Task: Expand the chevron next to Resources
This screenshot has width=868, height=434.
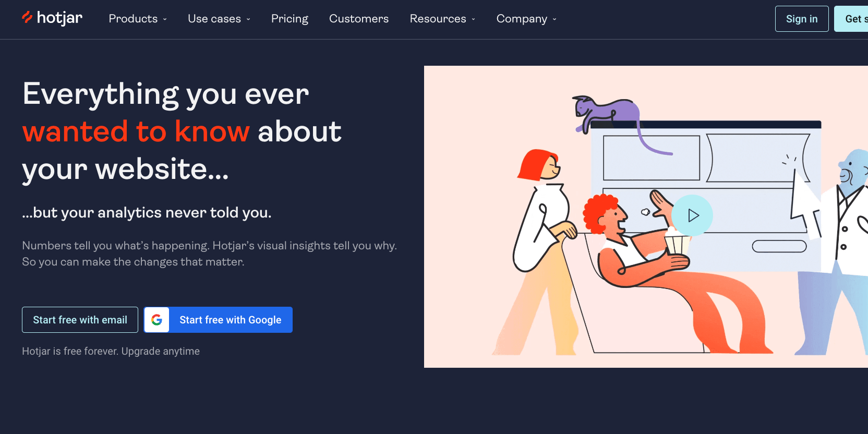Action: point(474,19)
